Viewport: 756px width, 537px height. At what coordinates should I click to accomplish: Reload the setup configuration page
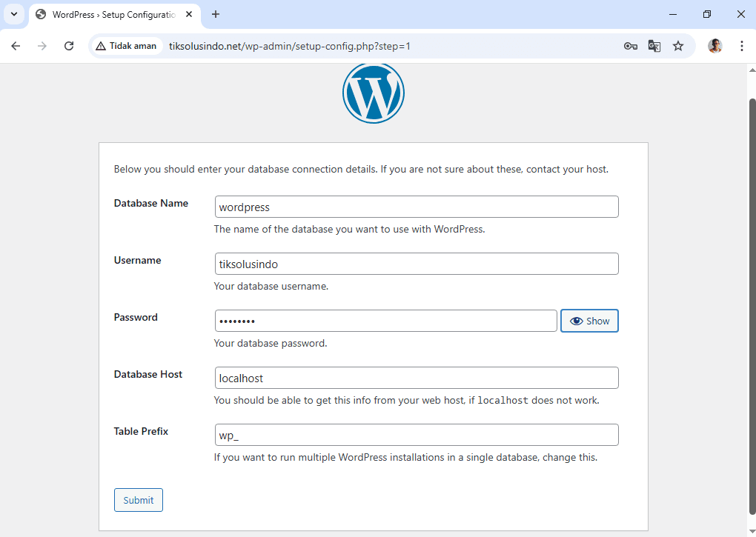pyautogui.click(x=69, y=46)
